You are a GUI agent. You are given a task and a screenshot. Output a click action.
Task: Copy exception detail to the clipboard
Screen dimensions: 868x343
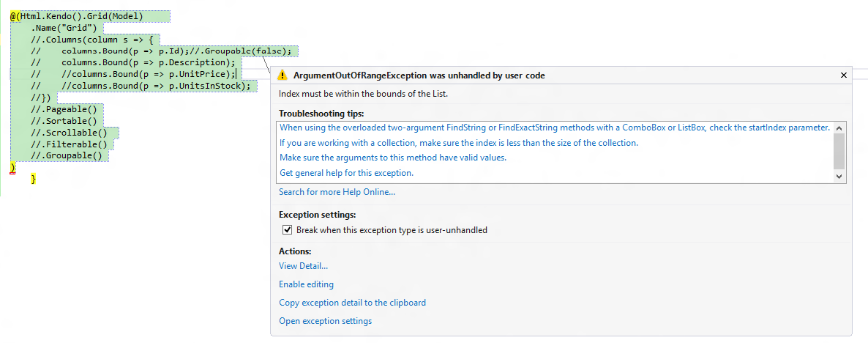point(352,303)
